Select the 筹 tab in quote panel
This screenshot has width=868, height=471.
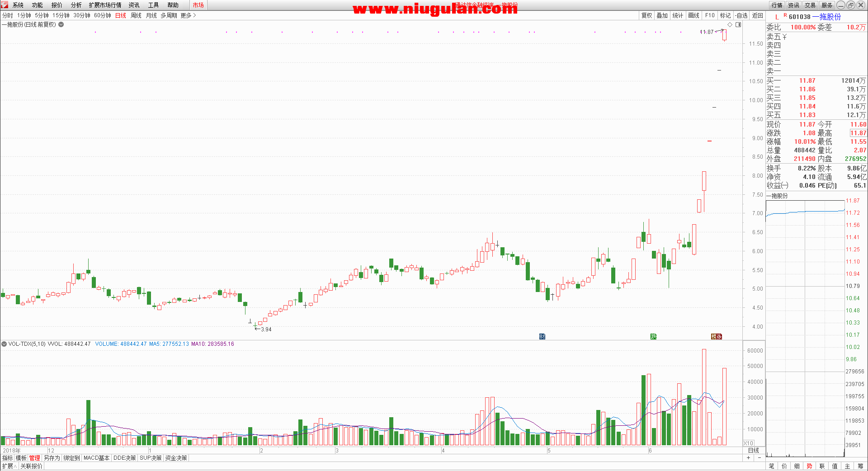860,466
